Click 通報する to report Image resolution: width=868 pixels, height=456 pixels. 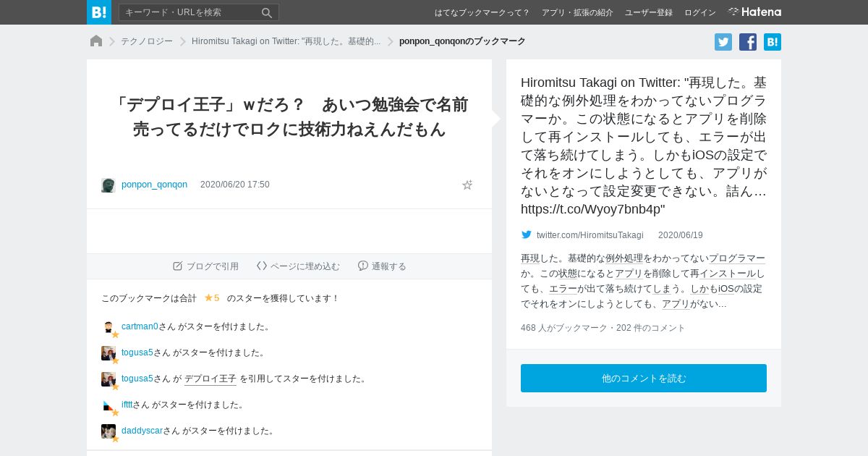click(x=382, y=266)
